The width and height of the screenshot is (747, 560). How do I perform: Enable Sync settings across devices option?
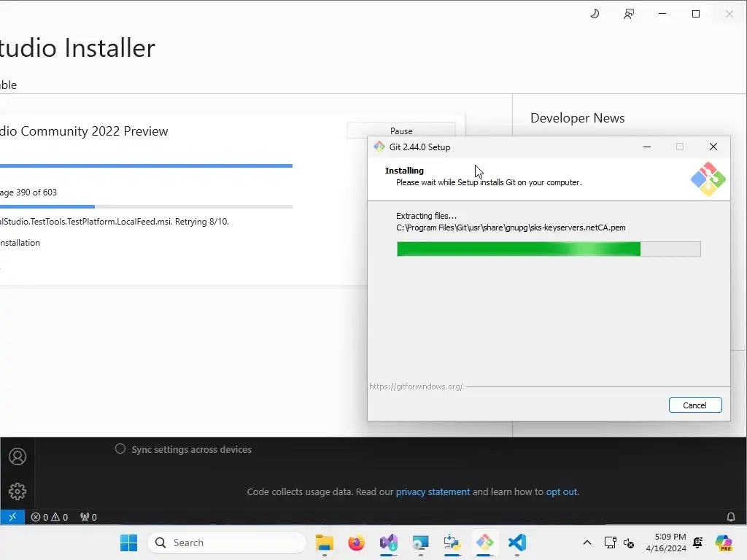click(120, 449)
